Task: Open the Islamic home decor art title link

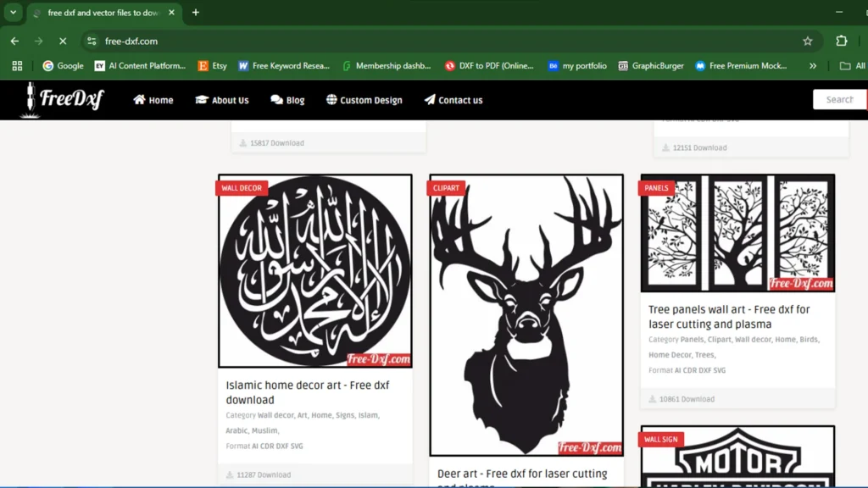Action: pos(307,392)
